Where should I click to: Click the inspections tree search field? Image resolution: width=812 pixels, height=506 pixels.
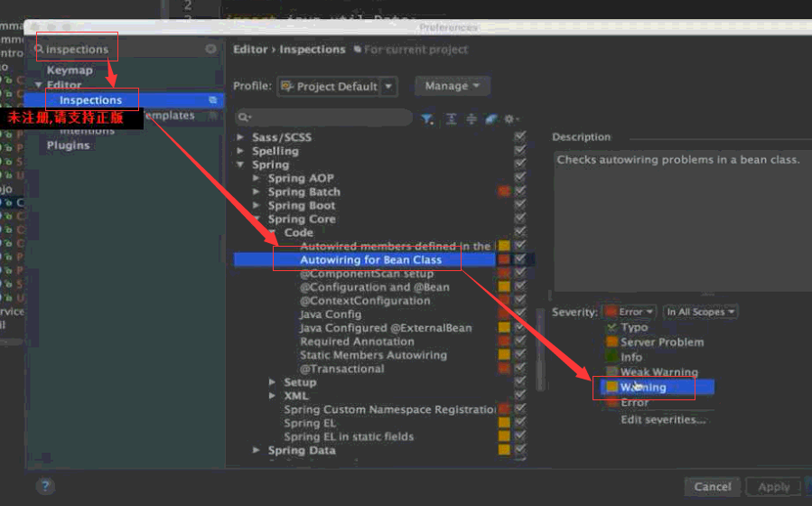click(x=324, y=117)
